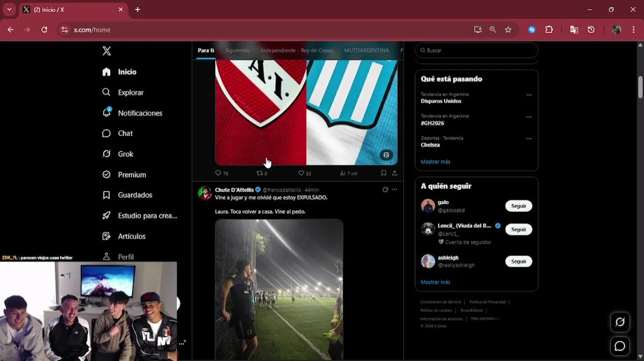This screenshot has width=644, height=361.
Task: Open Chrome three-dot menu
Action: pos(633,30)
